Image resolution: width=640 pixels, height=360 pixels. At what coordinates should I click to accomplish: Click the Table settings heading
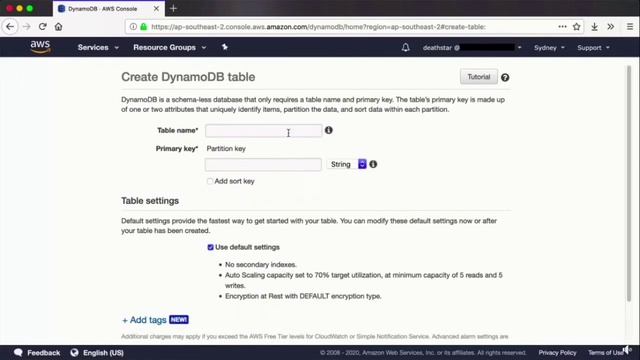tap(150, 201)
